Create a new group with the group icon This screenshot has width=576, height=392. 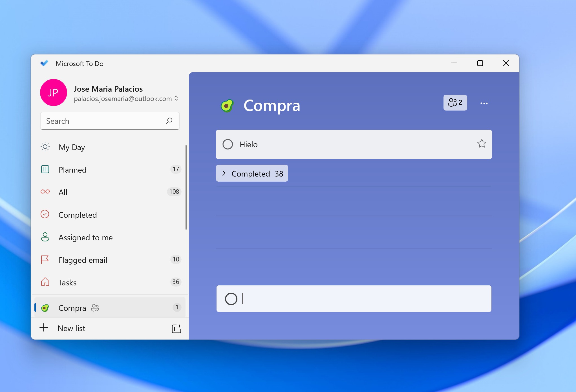[176, 329]
